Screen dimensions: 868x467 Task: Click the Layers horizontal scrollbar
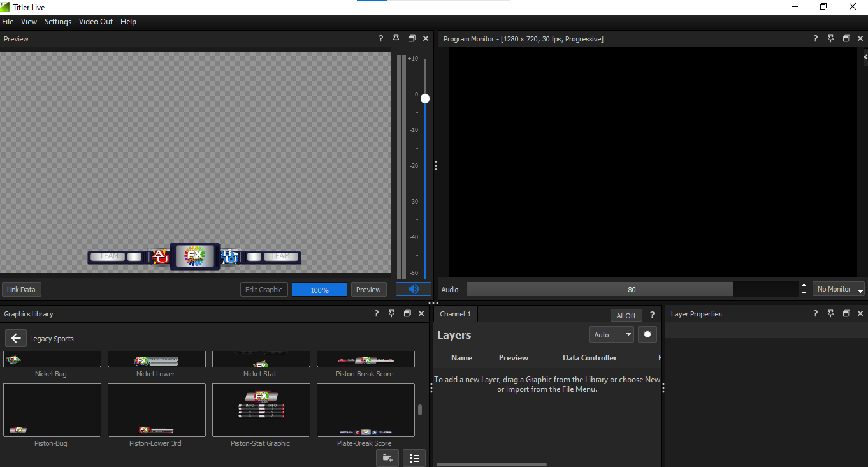tap(491, 464)
